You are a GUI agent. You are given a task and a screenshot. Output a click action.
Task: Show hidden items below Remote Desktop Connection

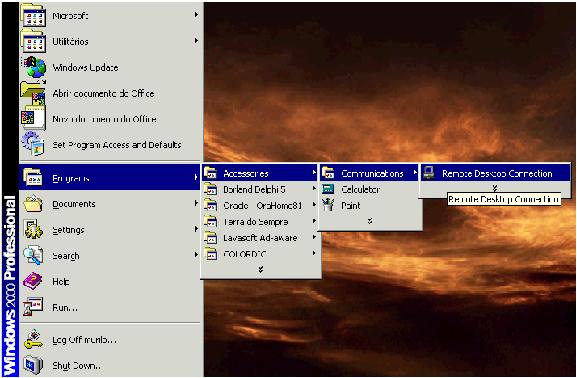tap(495, 188)
